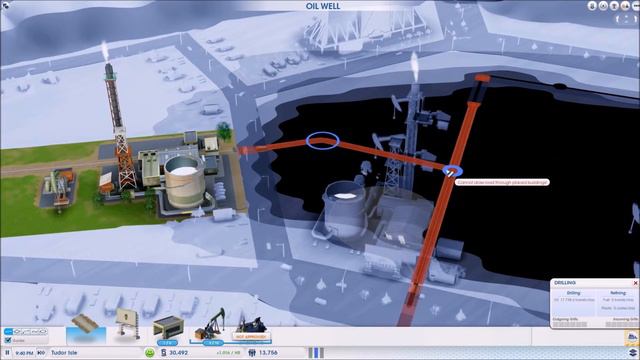This screenshot has height=360, width=640.
Task: Click the white storage tank on oil well
Action: pyautogui.click(x=184, y=182)
